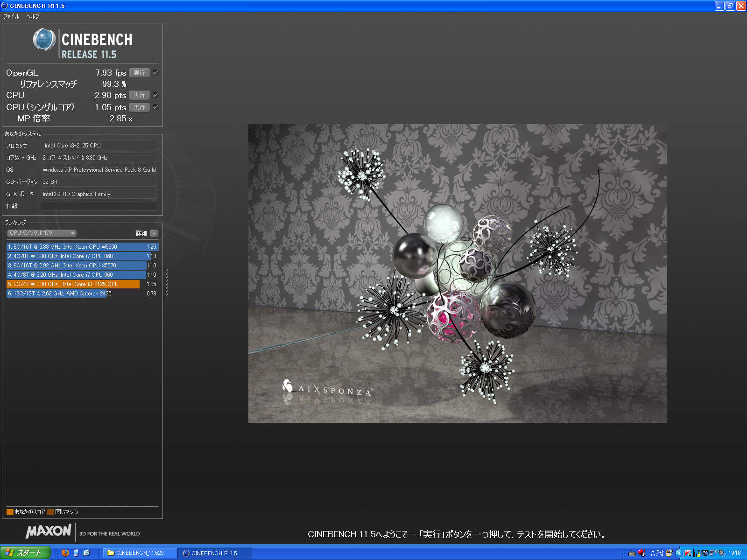Open the ranking CPU (シングルコア) dropdown

[42, 233]
